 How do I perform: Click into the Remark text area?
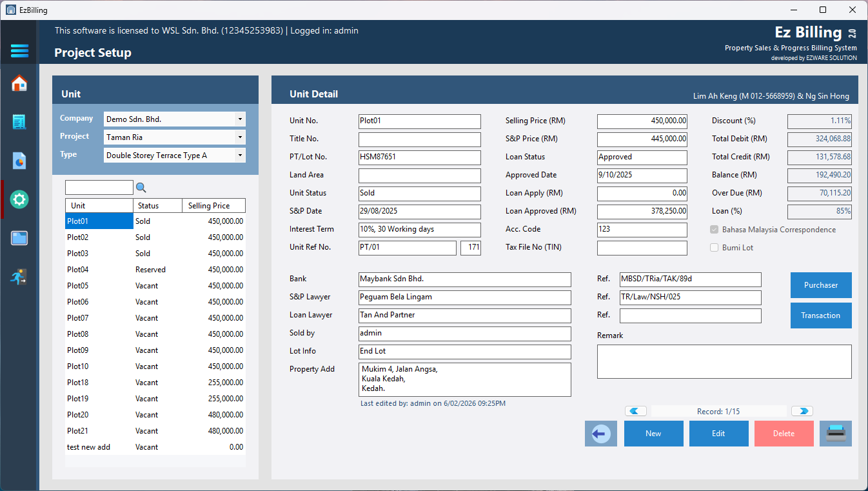click(724, 361)
